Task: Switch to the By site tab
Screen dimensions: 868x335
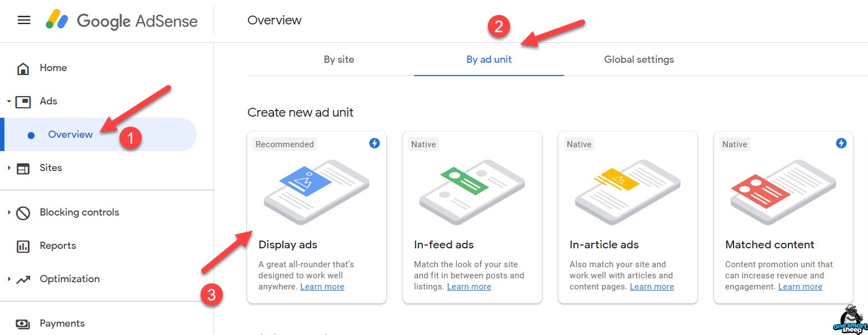Action: (339, 59)
